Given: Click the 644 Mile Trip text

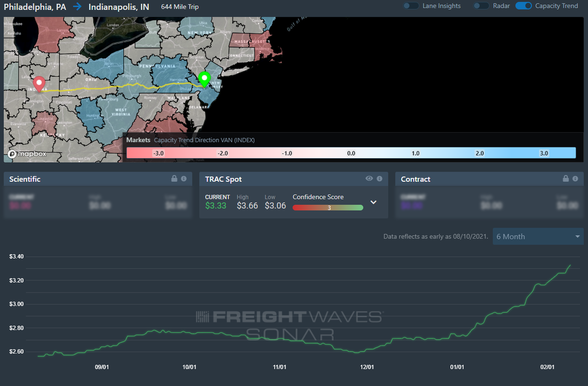Looking at the screenshot, I should pos(180,7).
